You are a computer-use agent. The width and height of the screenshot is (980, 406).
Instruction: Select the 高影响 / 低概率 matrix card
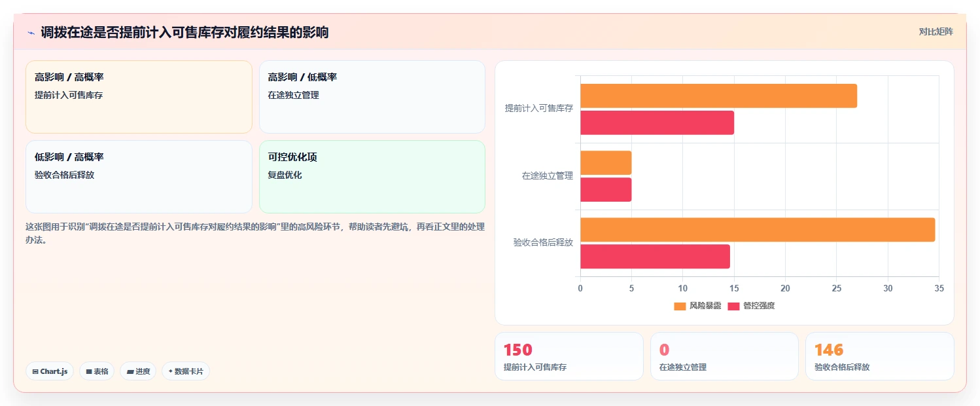tap(372, 97)
